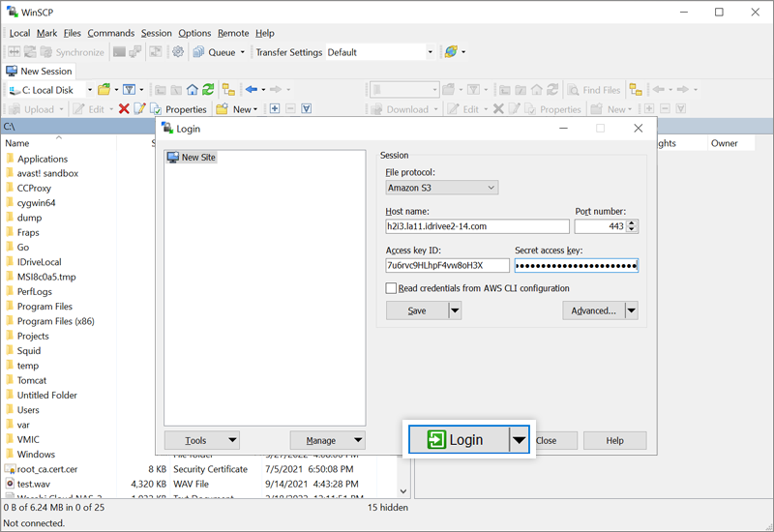Screen dimensions: 774x532
Task: Click the Save button
Action: point(417,310)
